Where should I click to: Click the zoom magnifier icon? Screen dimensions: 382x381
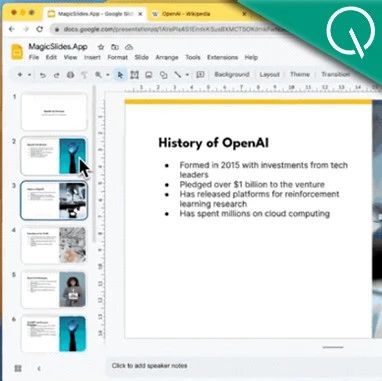click(x=98, y=75)
